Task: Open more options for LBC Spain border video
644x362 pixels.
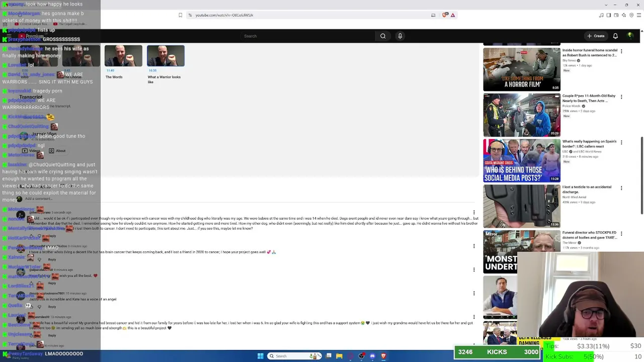Action: [621, 142]
